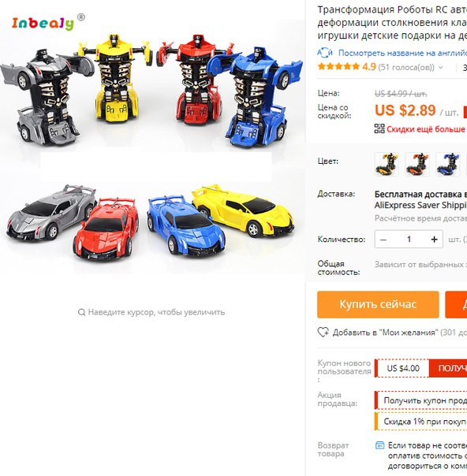This screenshot has width=467, height=476.
Task: Click the translate icon beside the English title link
Action: (x=325, y=53)
